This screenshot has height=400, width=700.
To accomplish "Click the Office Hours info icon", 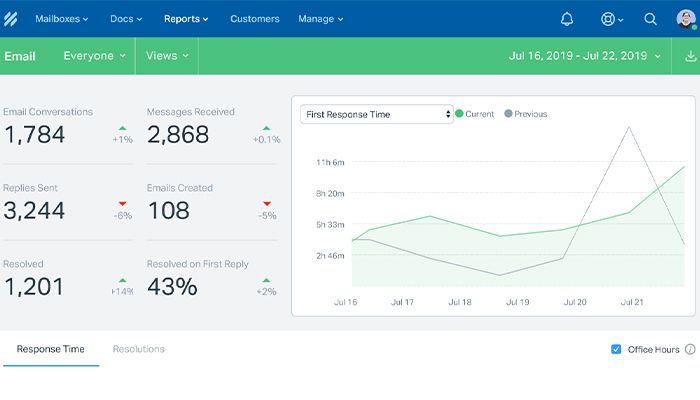I will tap(690, 349).
